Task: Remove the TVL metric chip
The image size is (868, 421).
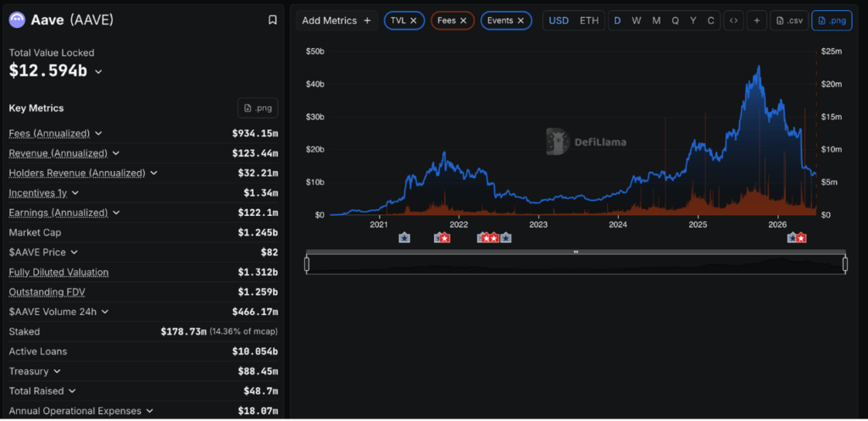Action: point(414,20)
